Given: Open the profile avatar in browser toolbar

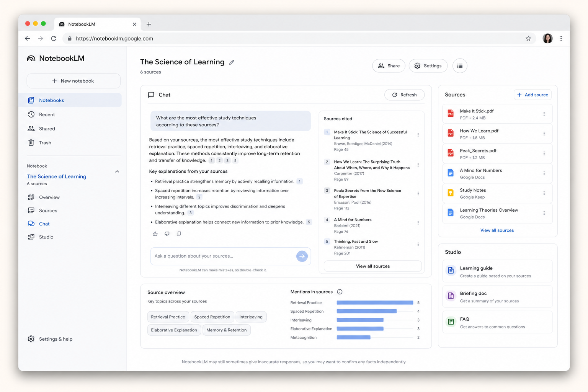Looking at the screenshot, I should [547, 38].
